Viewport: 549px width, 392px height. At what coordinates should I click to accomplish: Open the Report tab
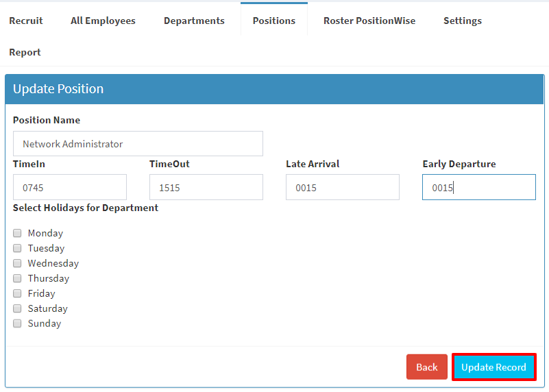pyautogui.click(x=25, y=52)
